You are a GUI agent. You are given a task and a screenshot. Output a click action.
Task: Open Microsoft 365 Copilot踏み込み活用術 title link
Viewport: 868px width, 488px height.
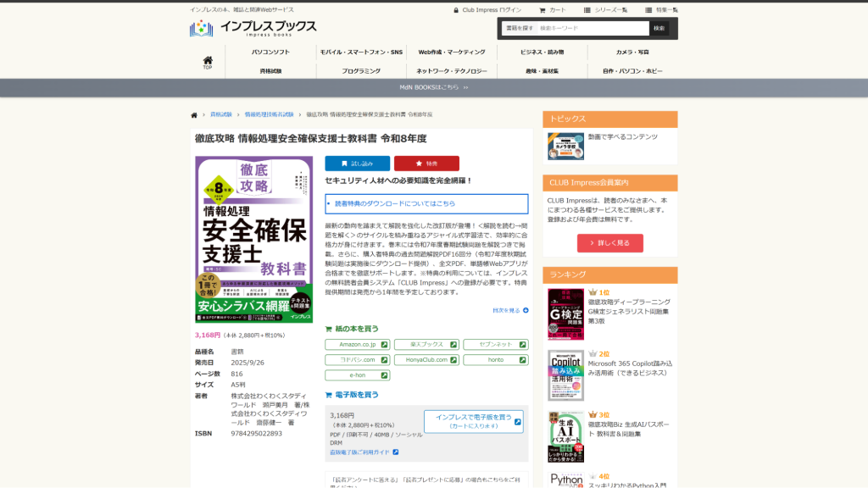(x=630, y=369)
